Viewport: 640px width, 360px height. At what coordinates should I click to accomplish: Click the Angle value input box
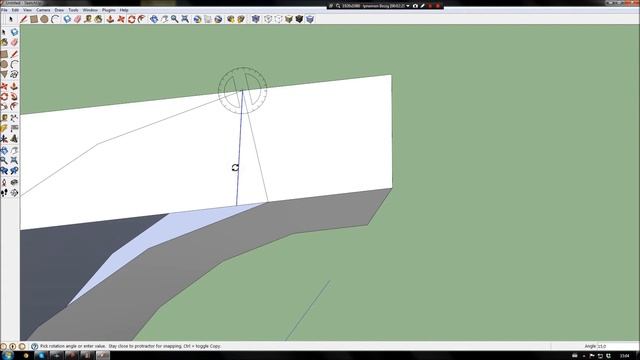click(618, 346)
